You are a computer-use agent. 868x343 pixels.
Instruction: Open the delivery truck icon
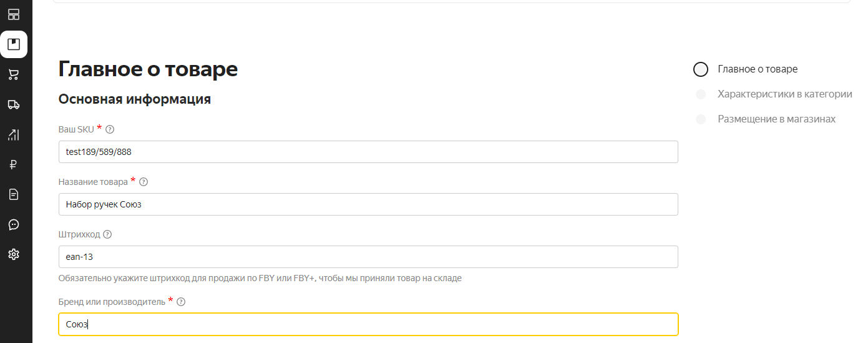click(x=14, y=104)
